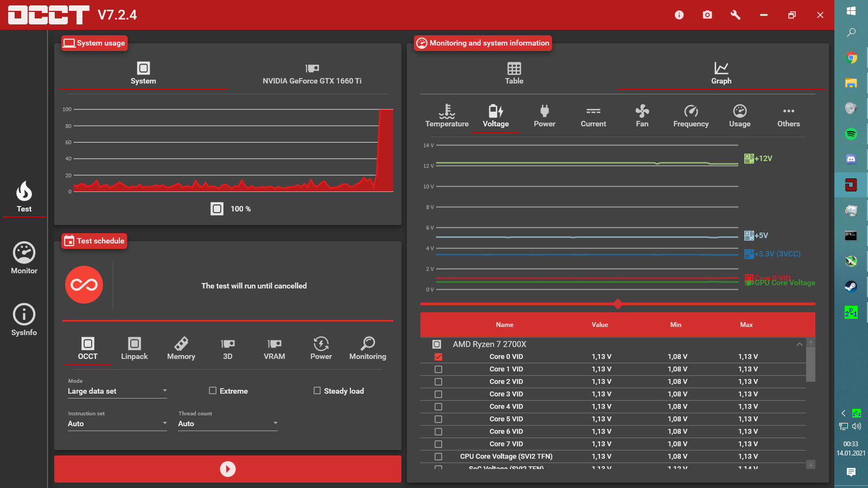The height and width of the screenshot is (488, 868).
Task: Toggle the AMD Ryzen 7 2700X group checkbox
Action: pyautogui.click(x=437, y=344)
